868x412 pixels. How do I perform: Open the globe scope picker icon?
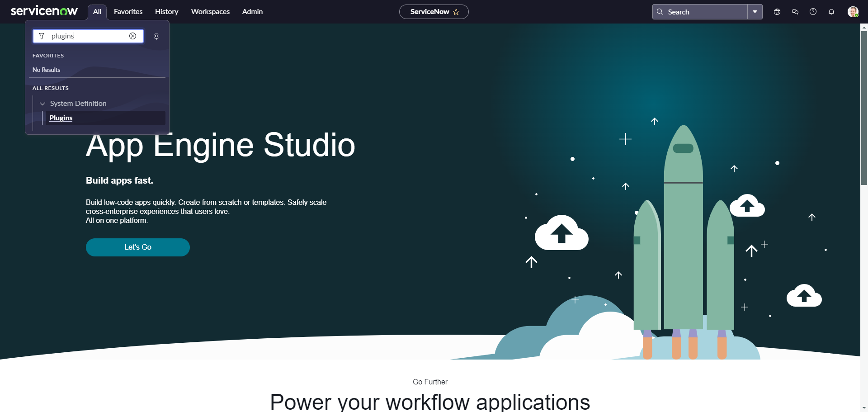777,12
